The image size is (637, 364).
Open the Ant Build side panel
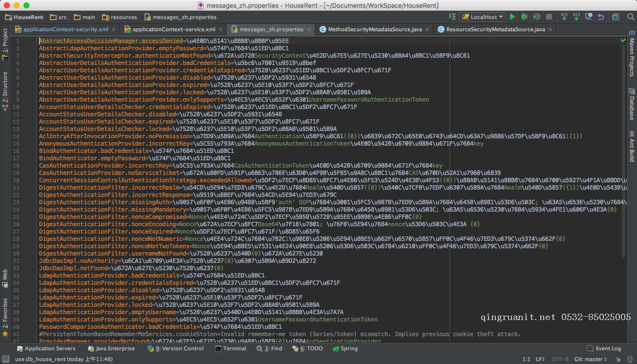[x=632, y=146]
